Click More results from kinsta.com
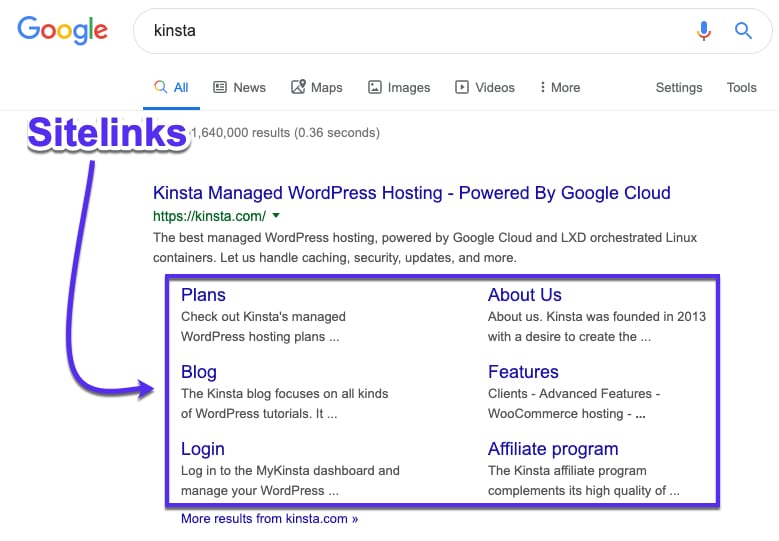Image resolution: width=779 pixels, height=541 pixels. click(x=269, y=519)
